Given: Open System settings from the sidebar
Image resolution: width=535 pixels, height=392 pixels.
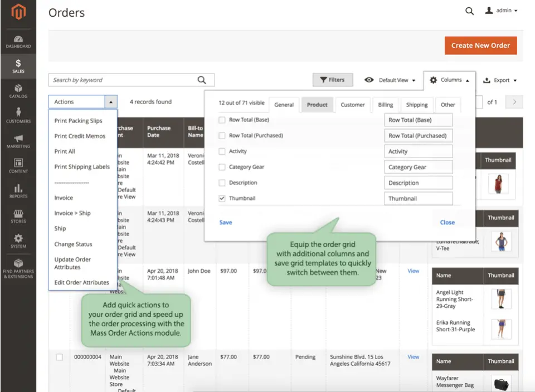Looking at the screenshot, I should [18, 242].
